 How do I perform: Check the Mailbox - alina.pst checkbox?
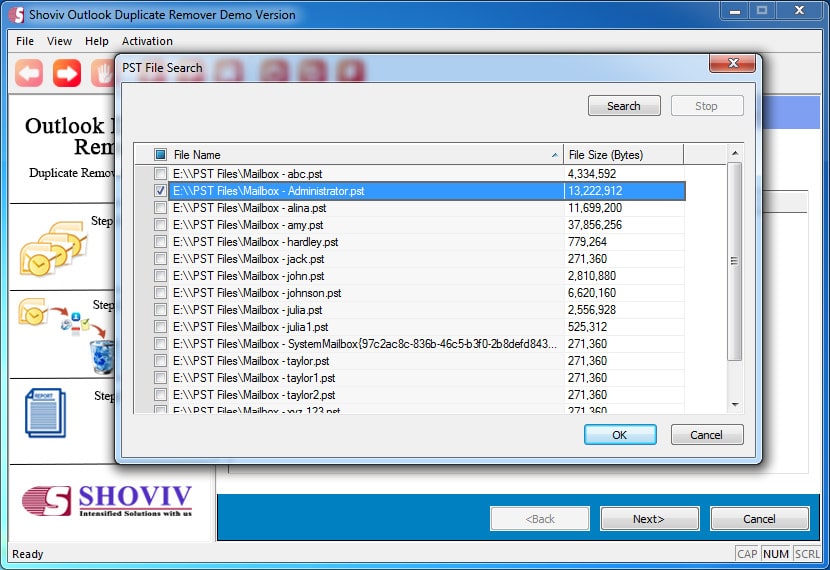click(x=160, y=207)
